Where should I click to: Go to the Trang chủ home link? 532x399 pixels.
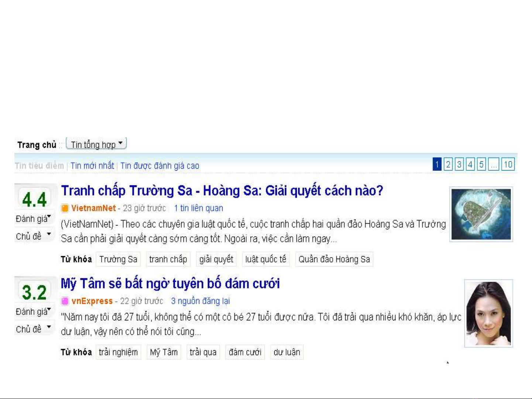pos(37,145)
